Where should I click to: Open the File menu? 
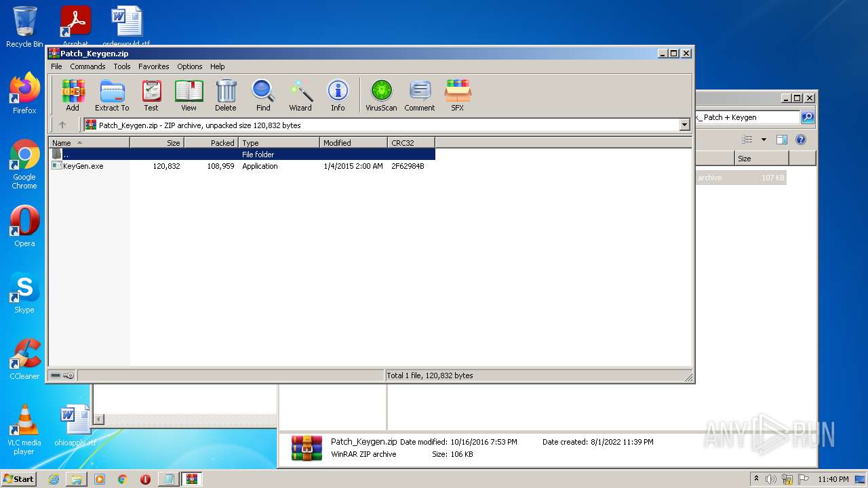[x=56, y=66]
